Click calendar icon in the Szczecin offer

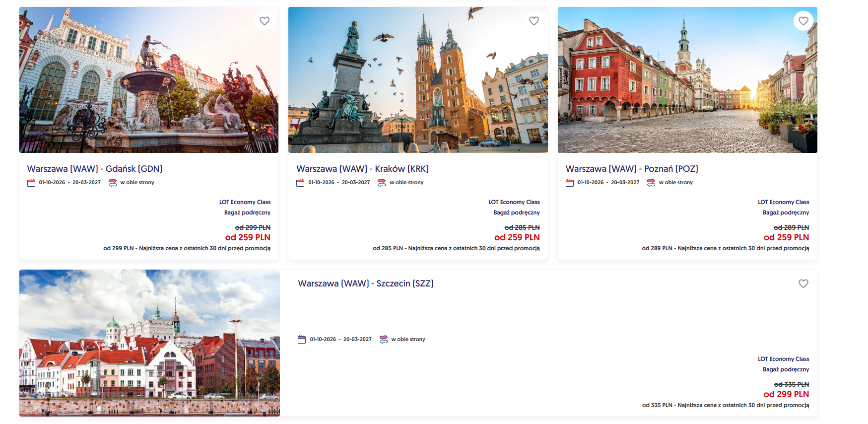pos(302,340)
